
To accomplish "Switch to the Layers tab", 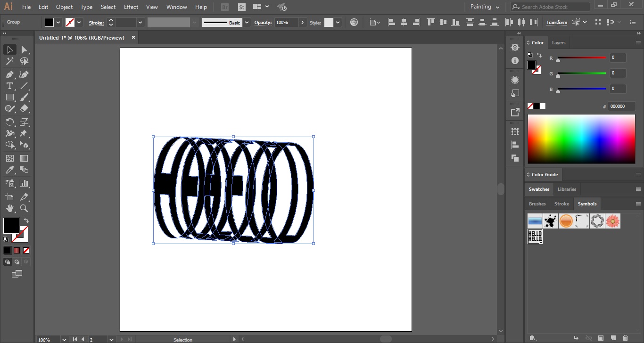I will tap(558, 43).
